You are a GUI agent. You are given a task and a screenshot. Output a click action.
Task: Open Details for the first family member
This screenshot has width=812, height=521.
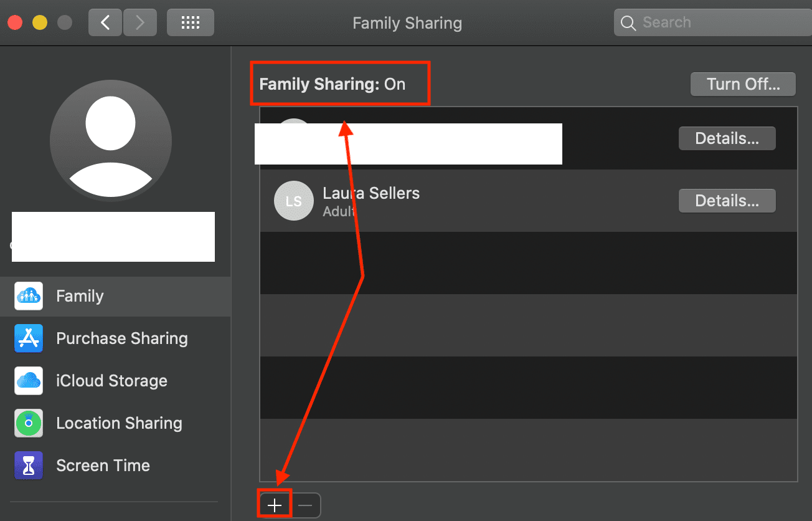point(727,138)
